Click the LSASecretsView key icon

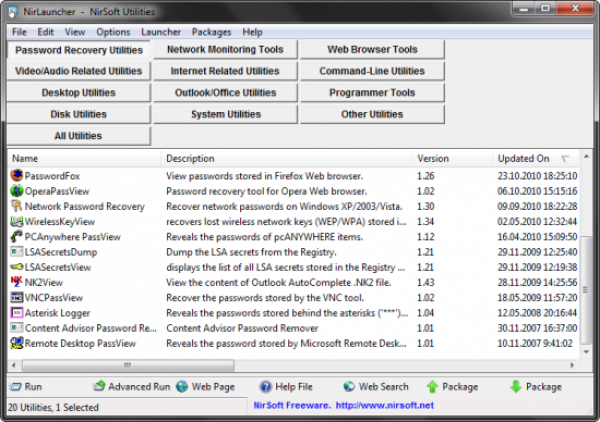[16, 267]
